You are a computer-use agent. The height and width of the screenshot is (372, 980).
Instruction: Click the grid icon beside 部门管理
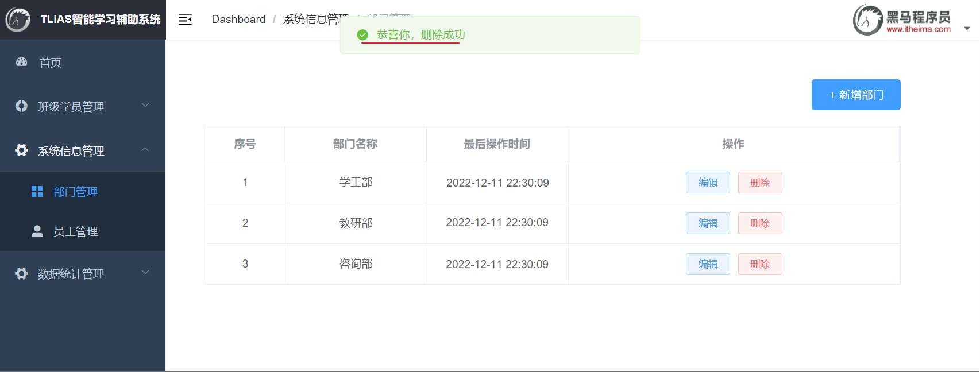pyautogui.click(x=37, y=192)
